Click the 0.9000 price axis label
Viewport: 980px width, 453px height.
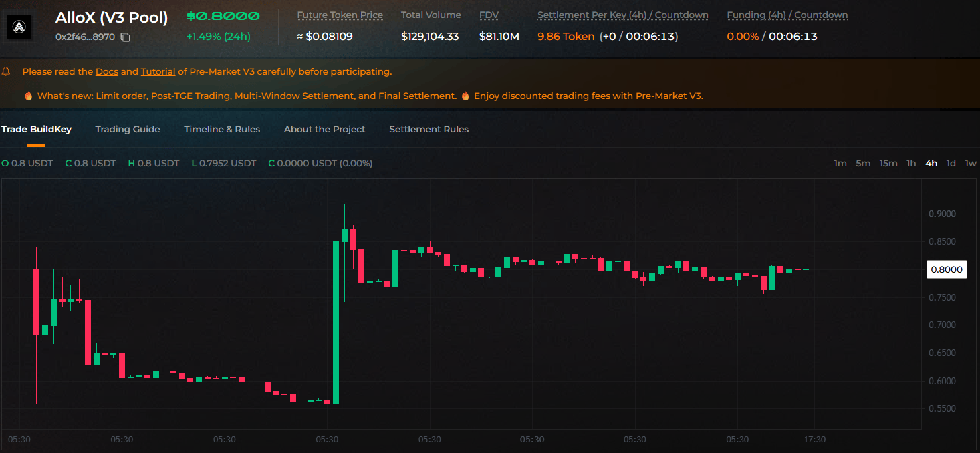[942, 214]
